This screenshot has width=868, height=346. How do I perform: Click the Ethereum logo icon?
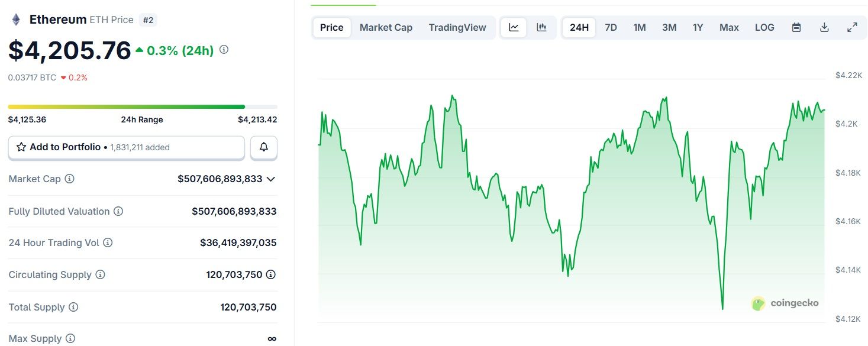coord(15,18)
